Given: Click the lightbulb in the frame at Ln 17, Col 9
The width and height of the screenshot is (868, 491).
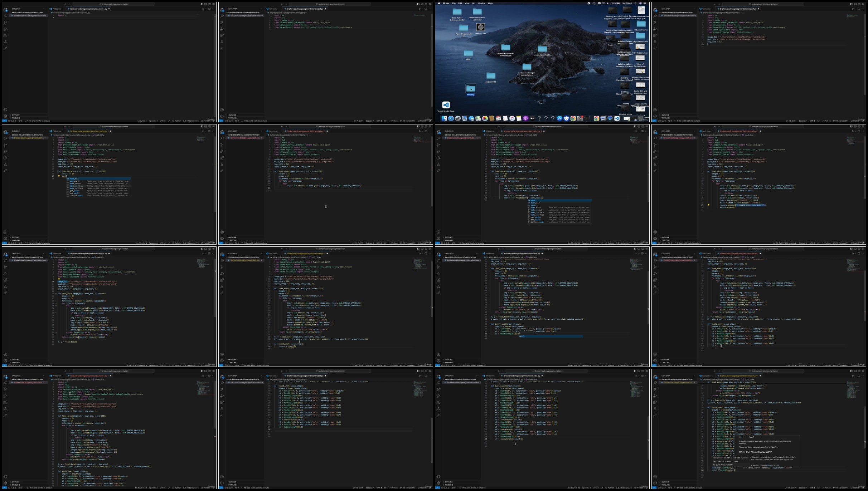Looking at the screenshot, I should point(59,176).
